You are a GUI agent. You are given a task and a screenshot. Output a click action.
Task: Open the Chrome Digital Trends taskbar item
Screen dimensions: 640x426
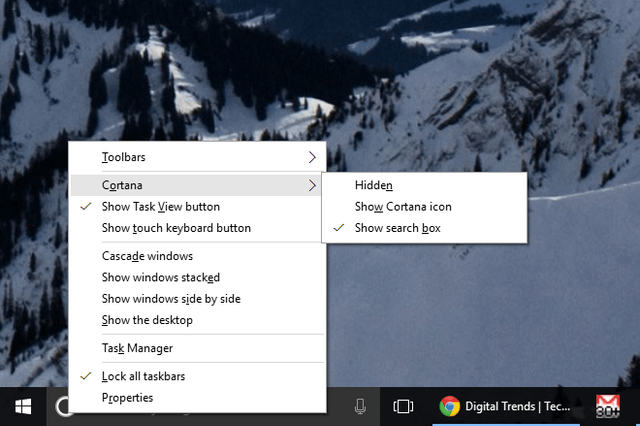pos(506,406)
